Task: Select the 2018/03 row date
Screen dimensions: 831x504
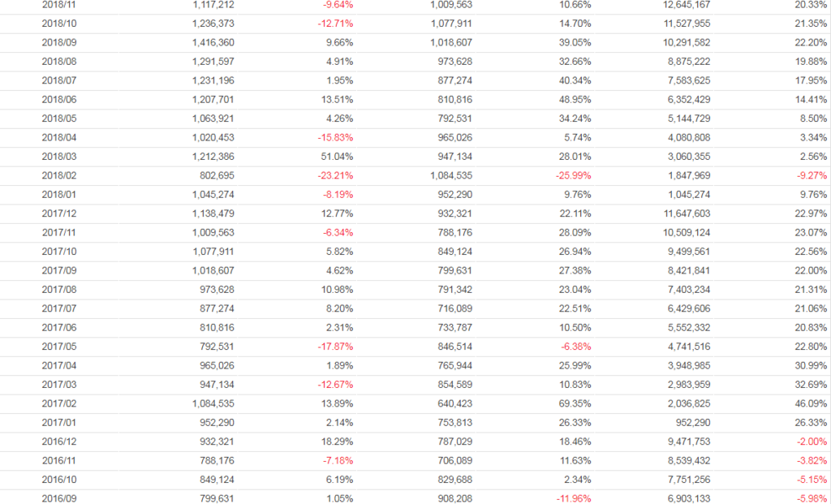Action: [x=58, y=157]
